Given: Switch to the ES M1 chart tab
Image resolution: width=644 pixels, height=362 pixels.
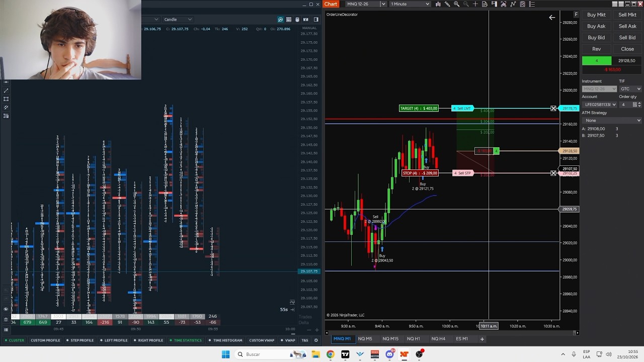Looking at the screenshot, I should 462,339.
